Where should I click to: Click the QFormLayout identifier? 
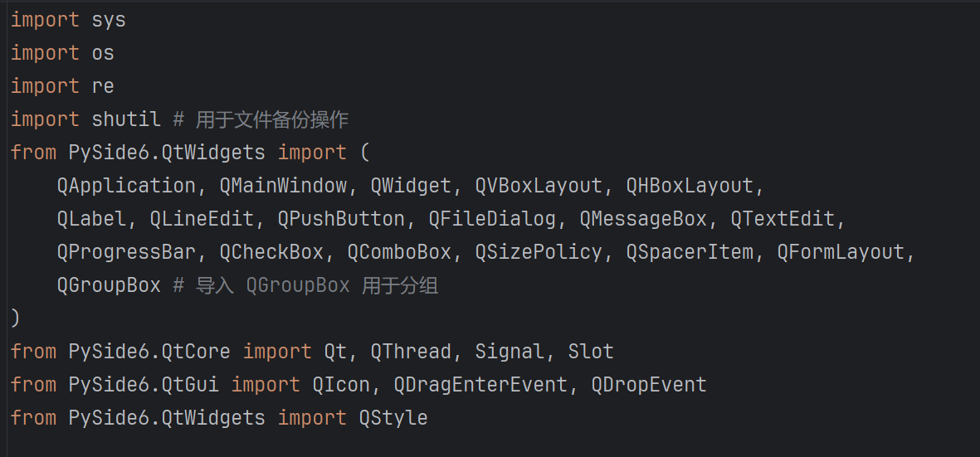point(841,252)
